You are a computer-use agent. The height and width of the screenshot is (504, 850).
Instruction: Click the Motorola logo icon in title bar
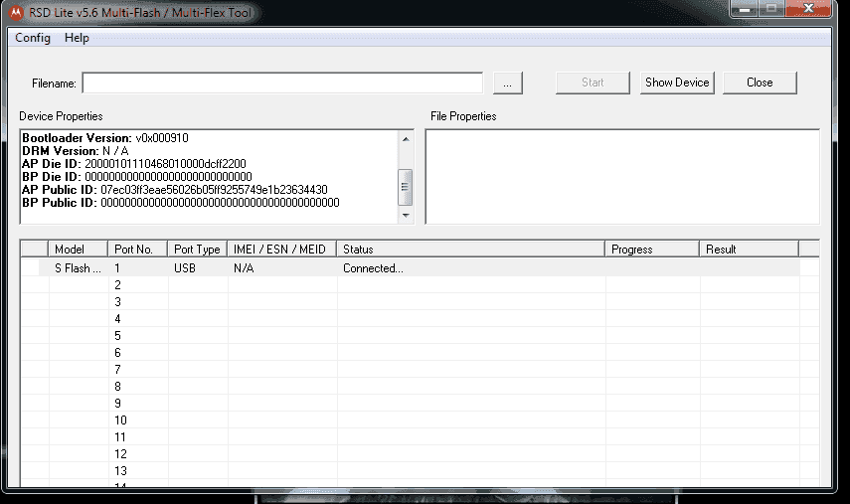[16, 12]
